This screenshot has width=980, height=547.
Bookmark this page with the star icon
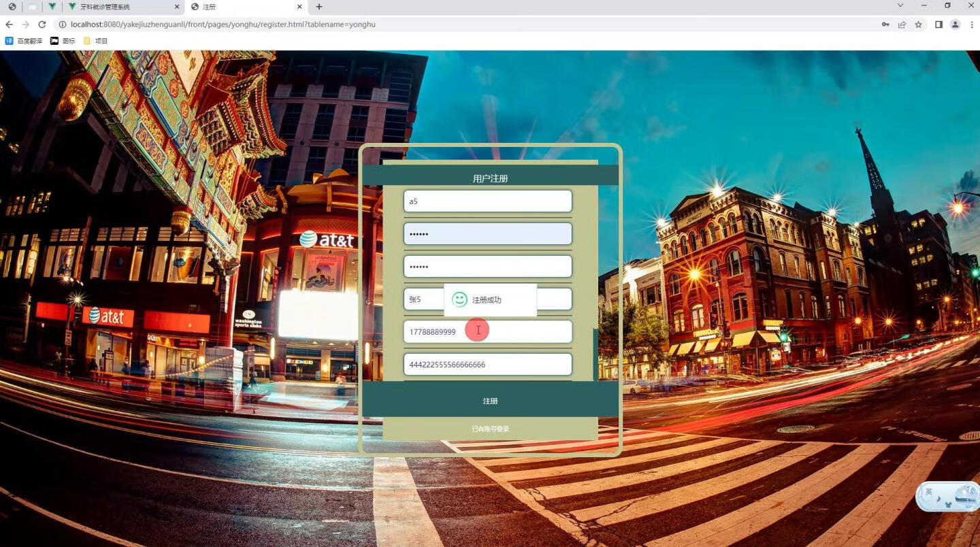[918, 24]
